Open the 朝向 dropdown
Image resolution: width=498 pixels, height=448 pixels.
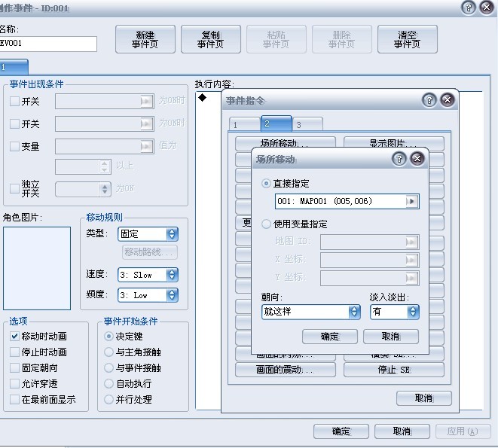tap(311, 312)
